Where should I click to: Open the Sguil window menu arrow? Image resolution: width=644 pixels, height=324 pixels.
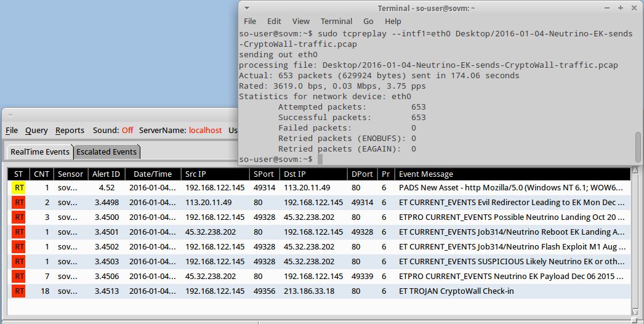pos(10,115)
